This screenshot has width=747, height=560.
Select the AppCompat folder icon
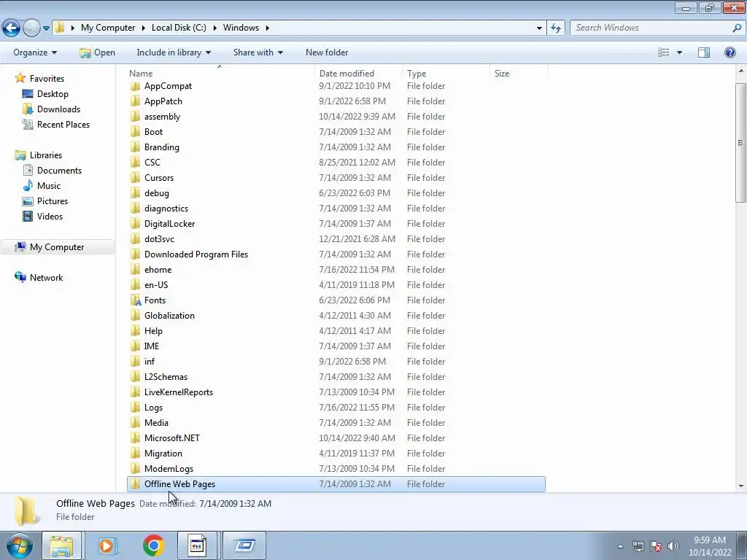pos(135,86)
